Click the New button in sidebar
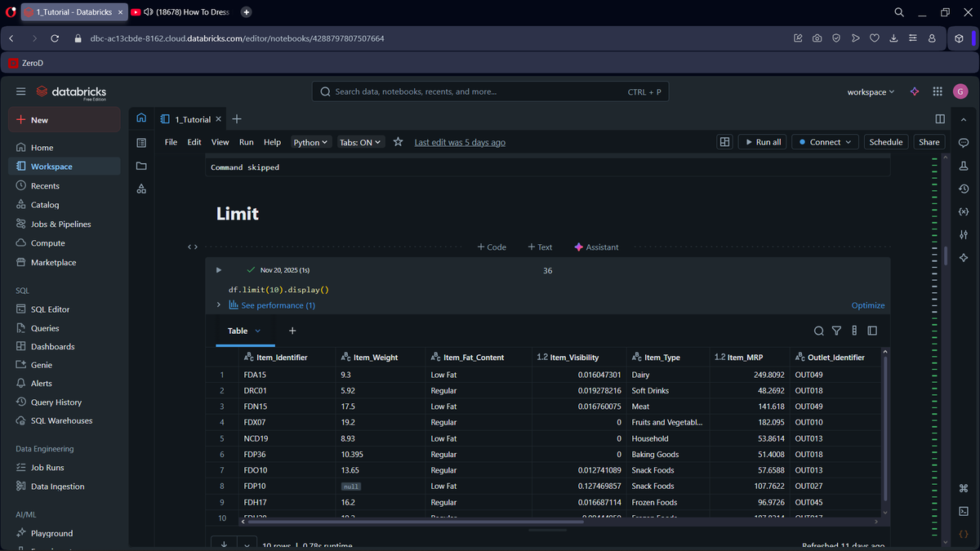The height and width of the screenshot is (551, 980). click(x=65, y=120)
